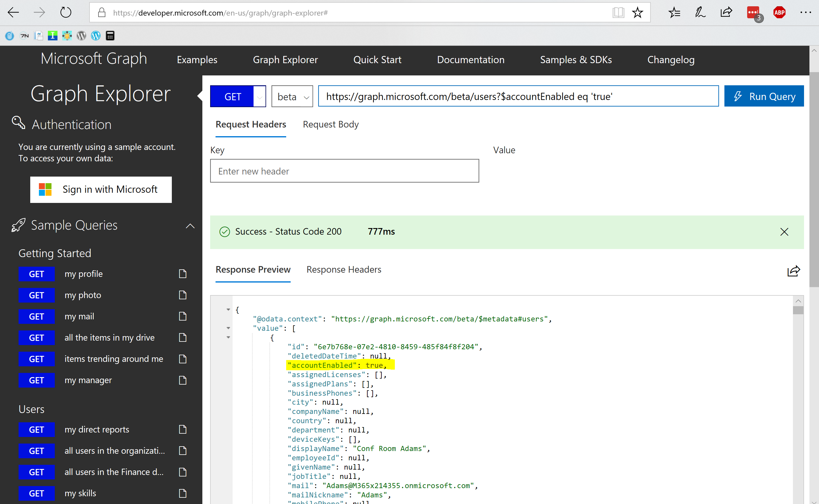819x504 pixels.
Task: Open Quick Start in top navigation
Action: (377, 60)
